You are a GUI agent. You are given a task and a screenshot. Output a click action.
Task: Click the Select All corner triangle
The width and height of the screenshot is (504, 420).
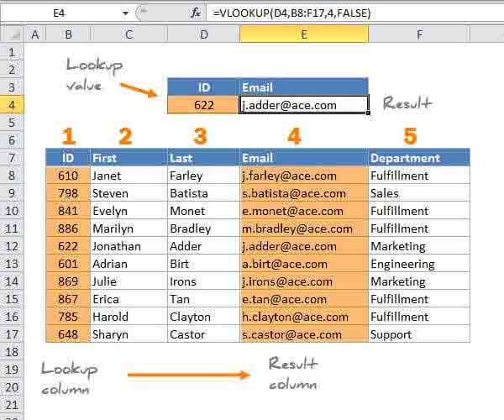[x=12, y=34]
